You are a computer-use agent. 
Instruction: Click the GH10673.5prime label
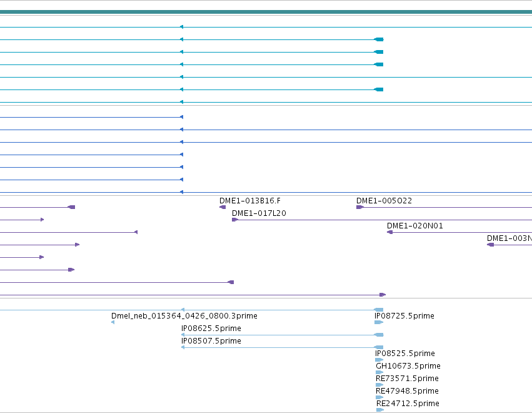(408, 366)
